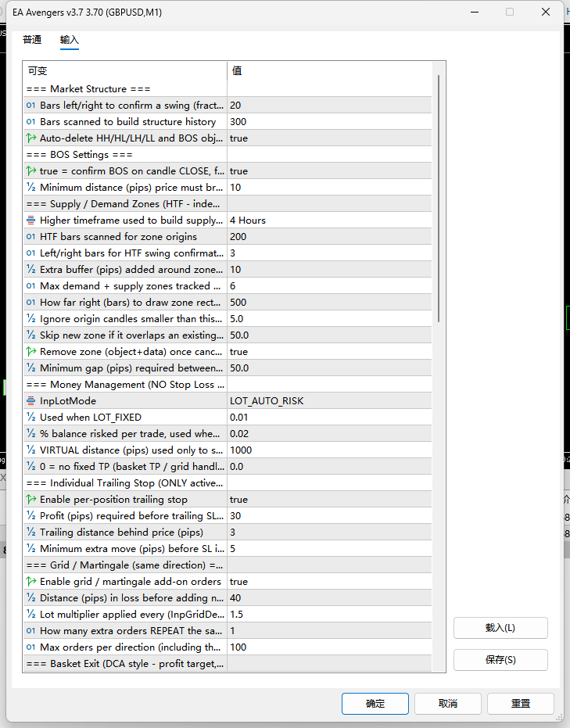
Task: Click integer icon beside 'Max orders per direction'
Action: tap(30, 647)
